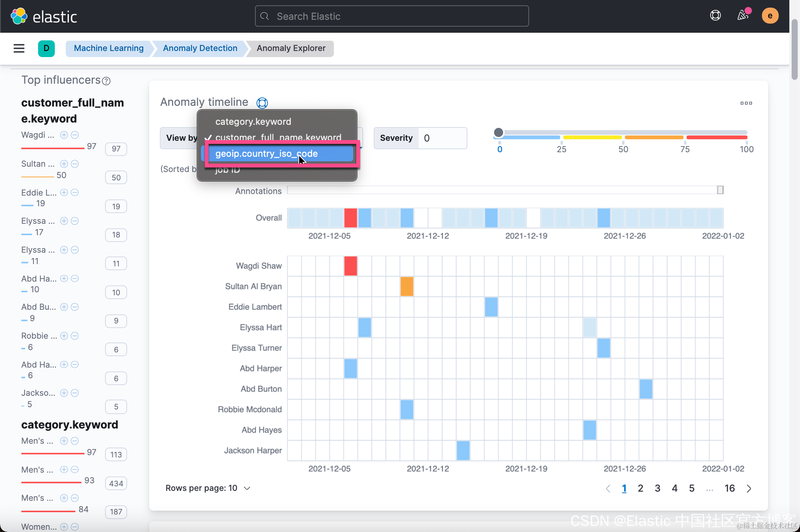Go to the next page using the right chevron
Image resolution: width=800 pixels, height=532 pixels.
pyautogui.click(x=749, y=488)
